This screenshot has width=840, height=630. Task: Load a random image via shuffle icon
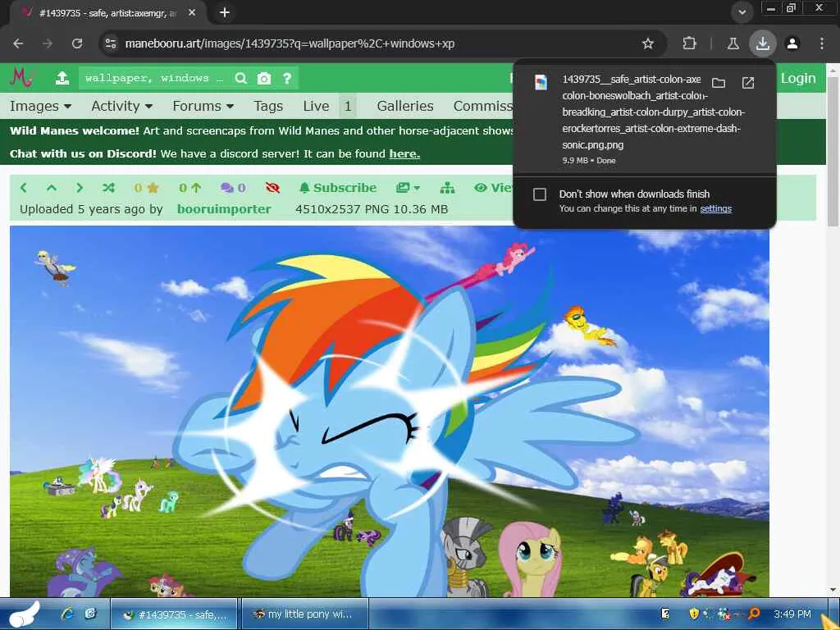(x=108, y=188)
